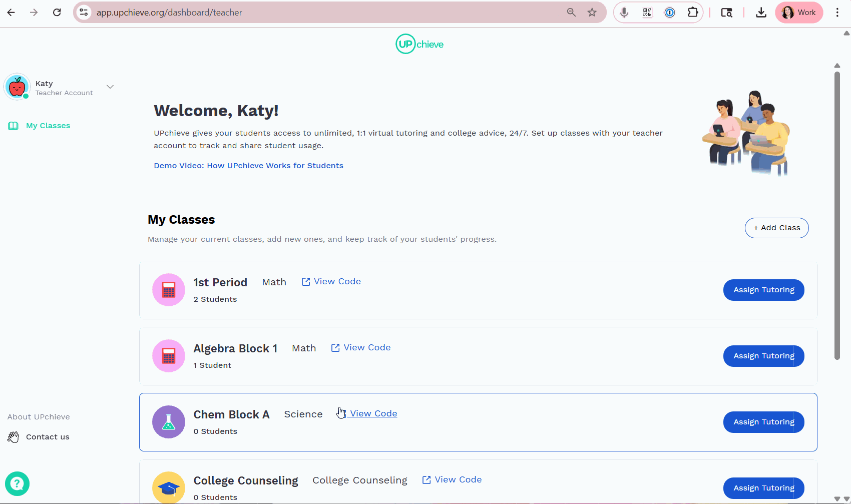Click the 'Teacher Account' label
Viewport: 851px width, 504px height.
click(64, 93)
